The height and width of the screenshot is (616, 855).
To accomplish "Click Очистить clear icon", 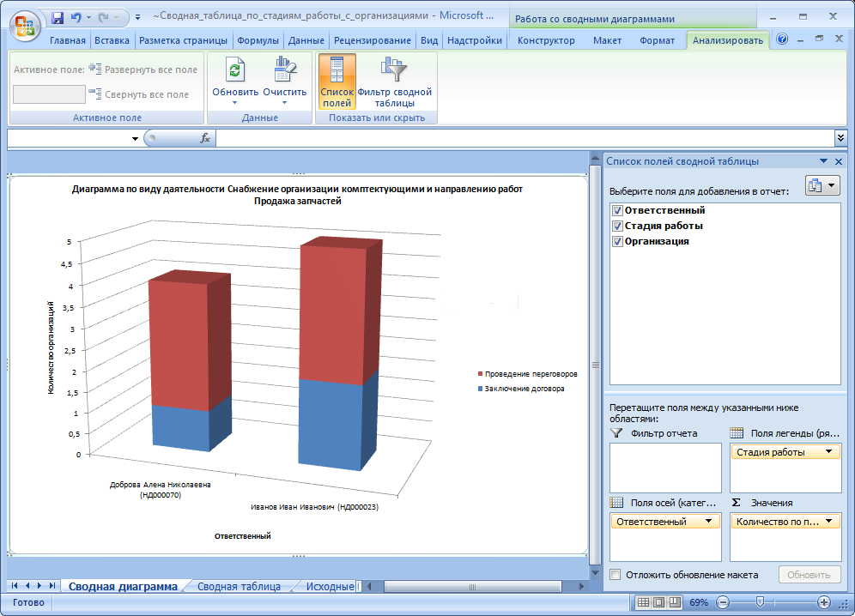I will click(x=285, y=69).
